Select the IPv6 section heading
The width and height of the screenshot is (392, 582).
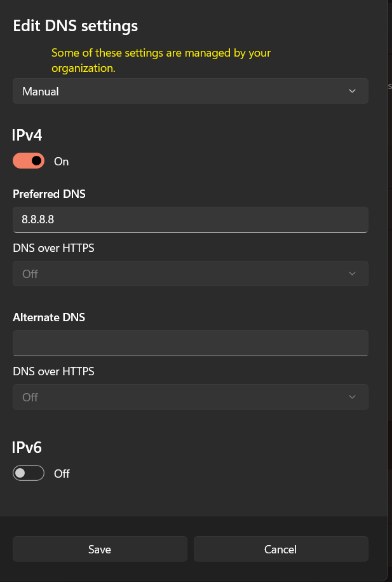click(27, 447)
